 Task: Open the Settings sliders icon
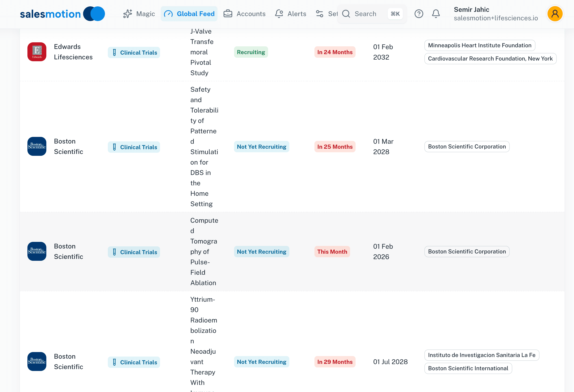click(320, 14)
